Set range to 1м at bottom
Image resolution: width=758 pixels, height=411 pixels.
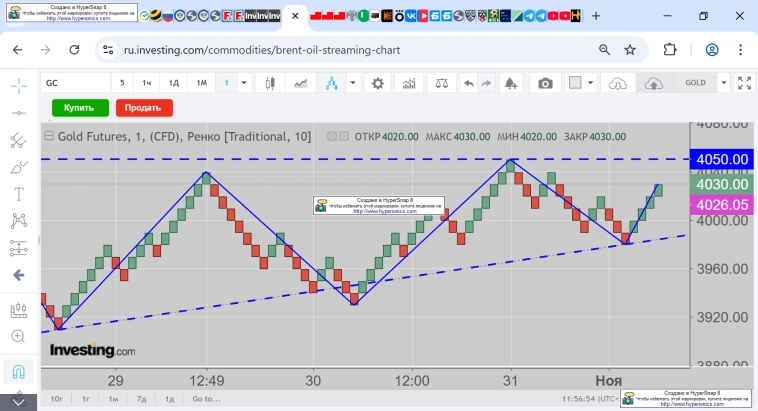point(113,399)
